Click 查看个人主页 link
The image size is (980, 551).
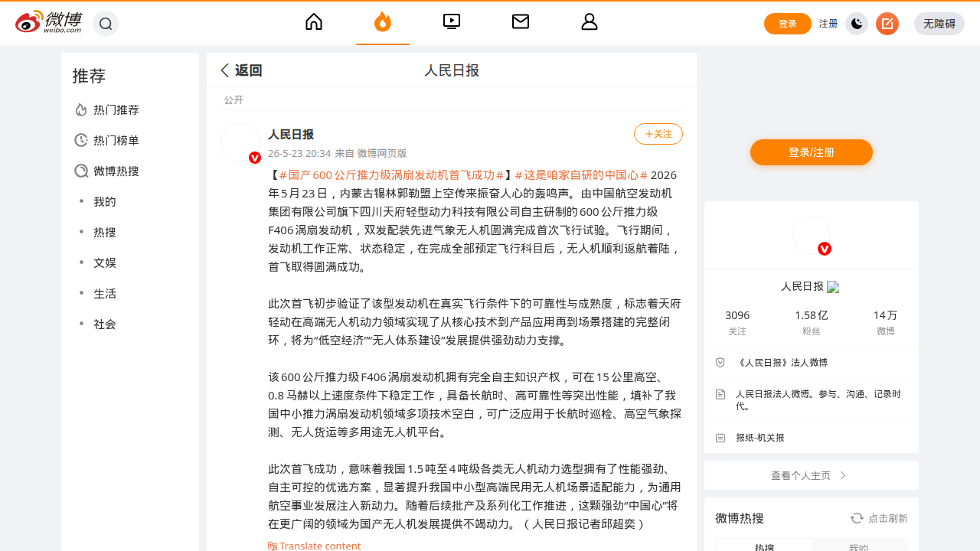[812, 475]
